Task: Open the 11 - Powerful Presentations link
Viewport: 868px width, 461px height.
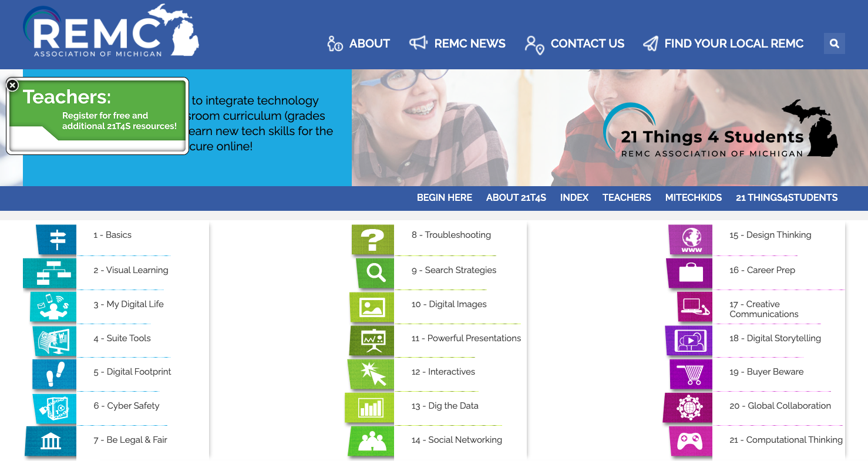Action: pos(466,338)
